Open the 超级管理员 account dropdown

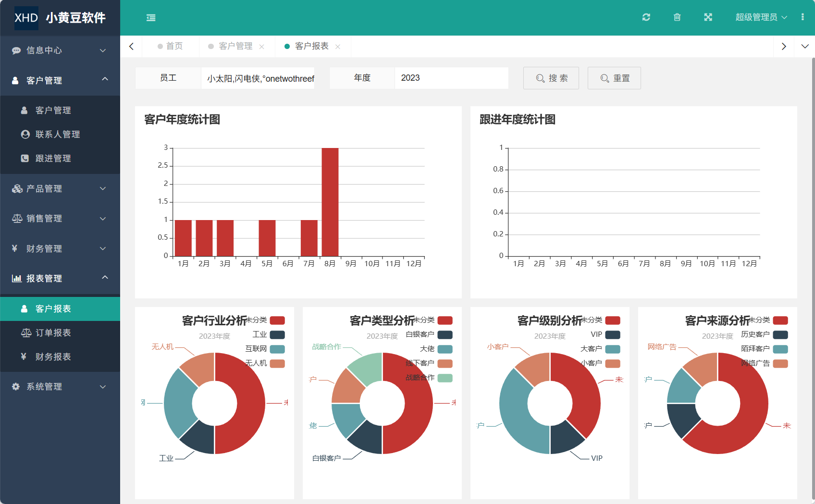point(761,17)
